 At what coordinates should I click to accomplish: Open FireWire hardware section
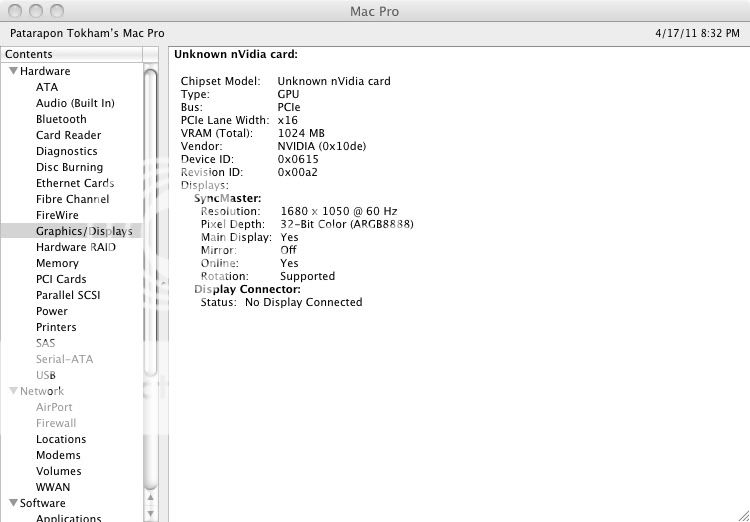click(57, 215)
